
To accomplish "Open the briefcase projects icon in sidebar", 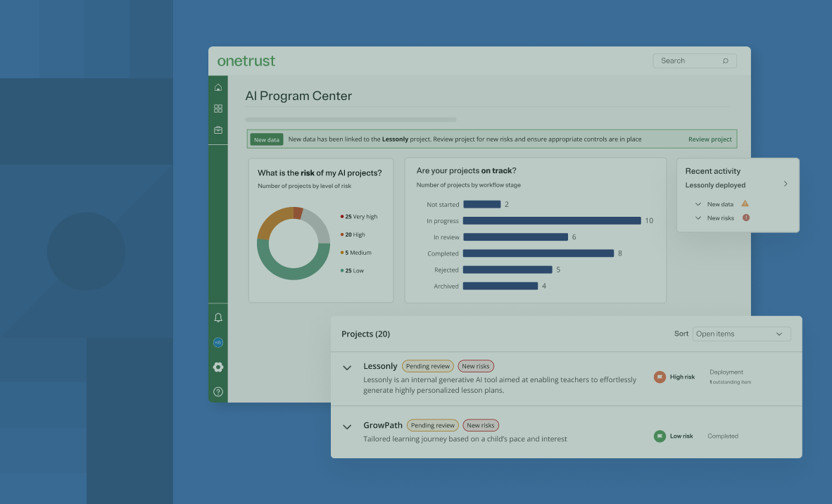I will [218, 130].
